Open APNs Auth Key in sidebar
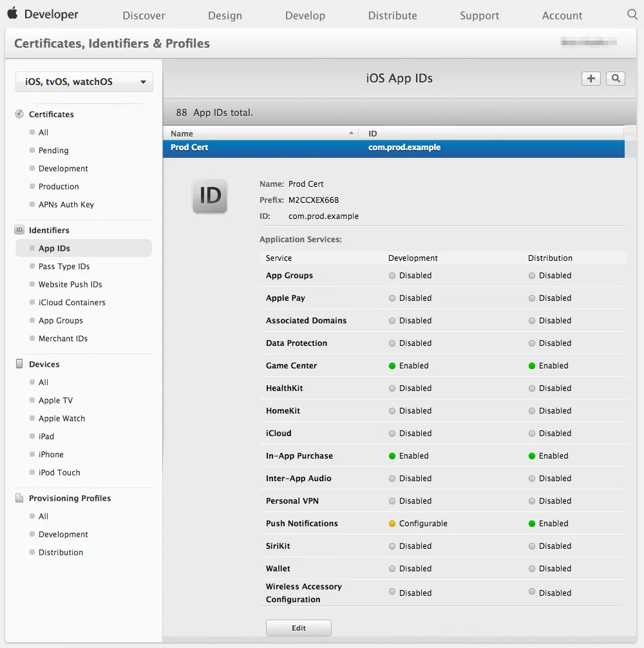This screenshot has height=648, width=644. coord(66,205)
